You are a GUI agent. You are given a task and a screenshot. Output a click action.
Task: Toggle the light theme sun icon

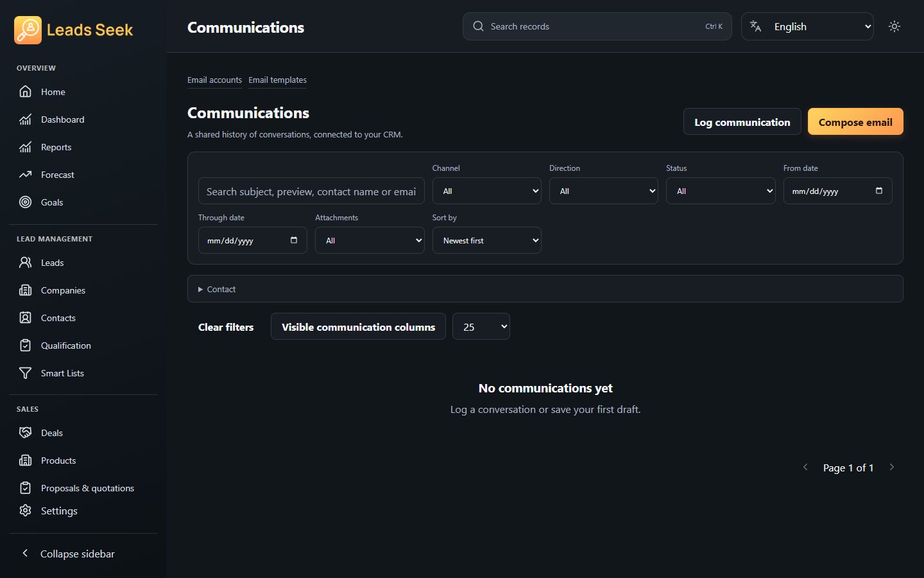894,26
